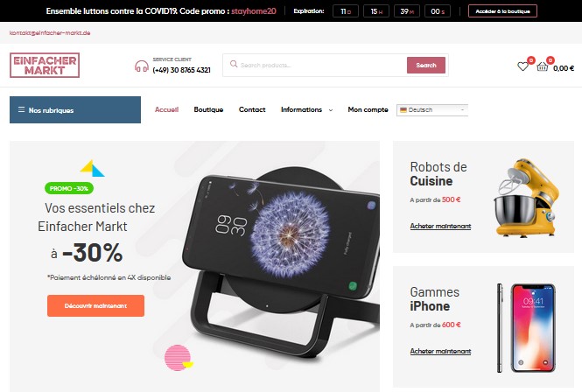This screenshot has height=392, width=582.
Task: Open the Contact menu item
Action: pyautogui.click(x=252, y=109)
